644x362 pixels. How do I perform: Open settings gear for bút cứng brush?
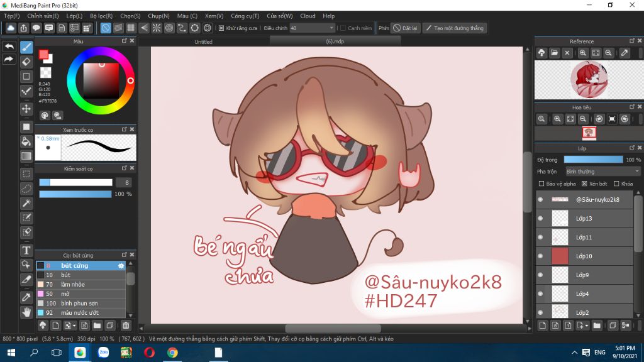coord(121,266)
